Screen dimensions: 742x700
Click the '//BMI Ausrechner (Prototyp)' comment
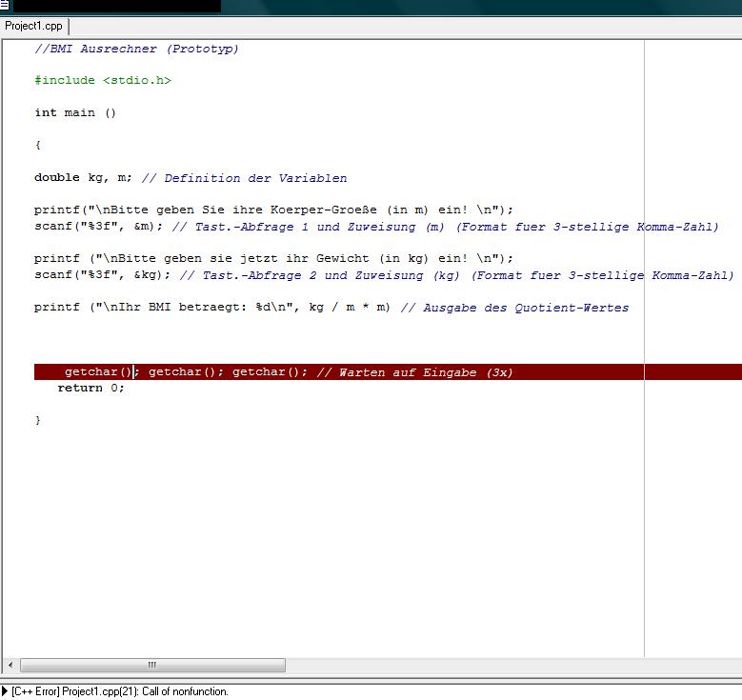(136, 49)
